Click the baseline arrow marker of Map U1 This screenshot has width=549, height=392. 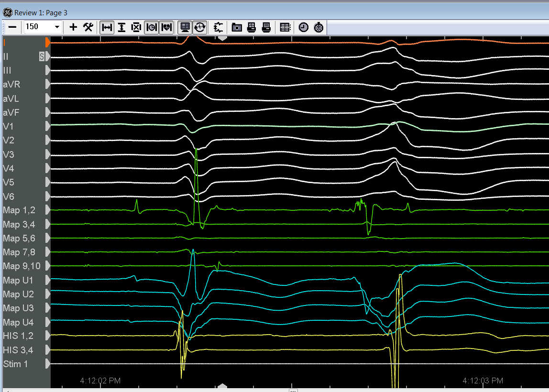click(x=48, y=280)
